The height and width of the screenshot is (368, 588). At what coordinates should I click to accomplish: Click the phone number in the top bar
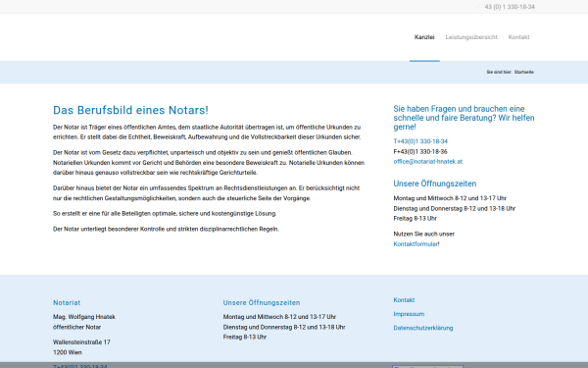[510, 7]
